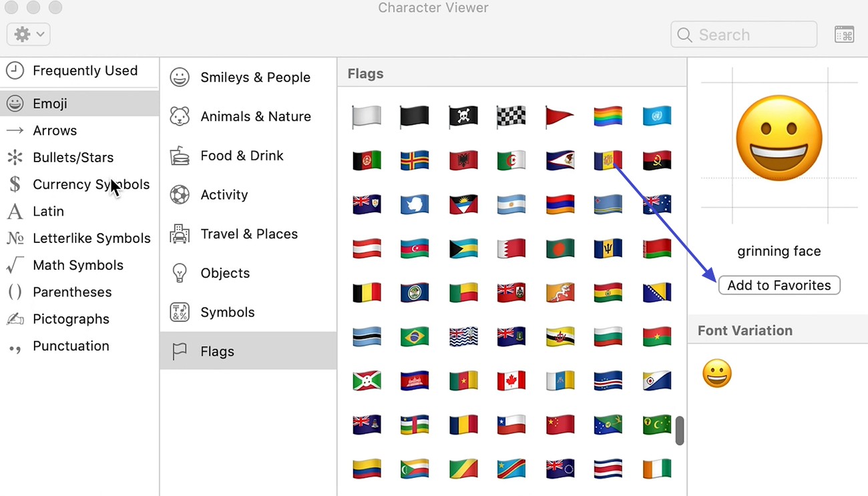This screenshot has height=496, width=868.
Task: Select the Chile flag emoji
Action: point(511,425)
